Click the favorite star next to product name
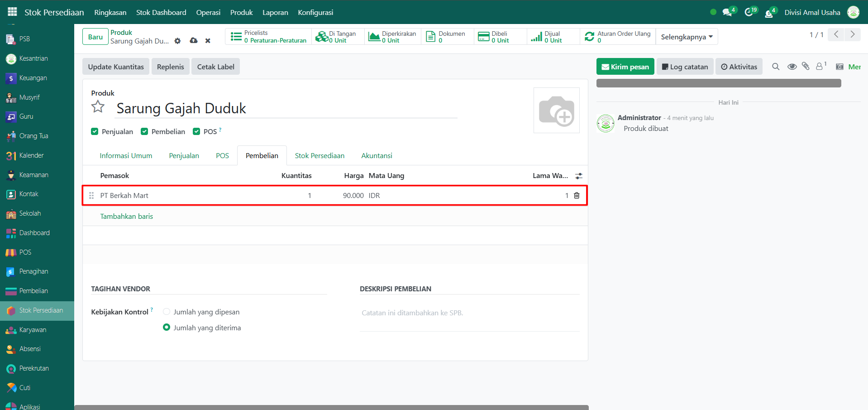This screenshot has width=868, height=410. [98, 107]
